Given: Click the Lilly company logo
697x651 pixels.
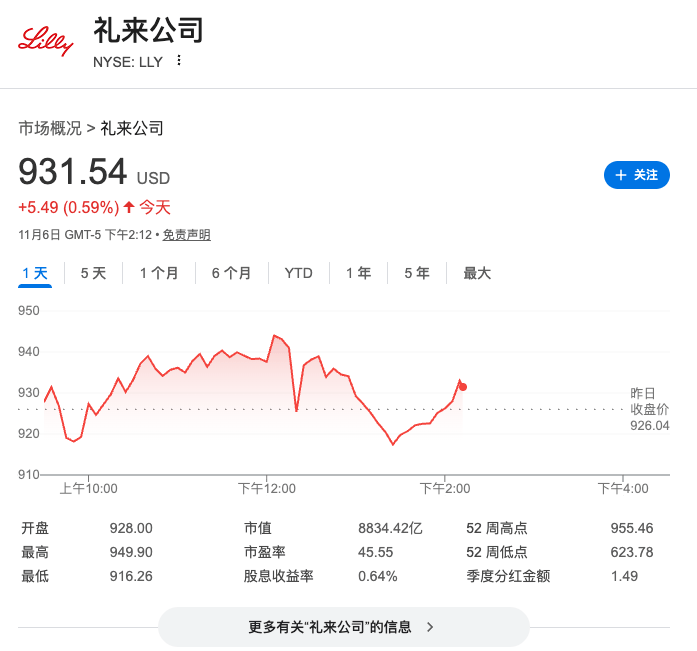Looking at the screenshot, I should 46,42.
